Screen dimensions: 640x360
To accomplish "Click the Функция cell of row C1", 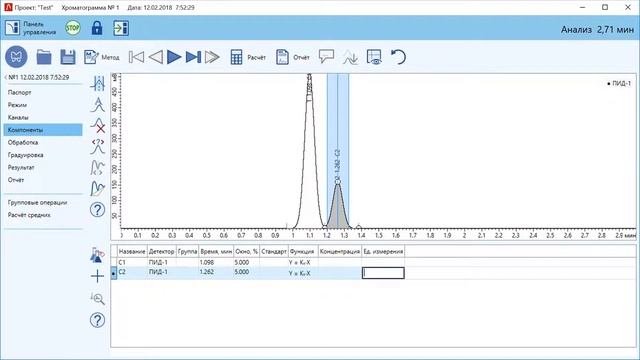I will (302, 262).
